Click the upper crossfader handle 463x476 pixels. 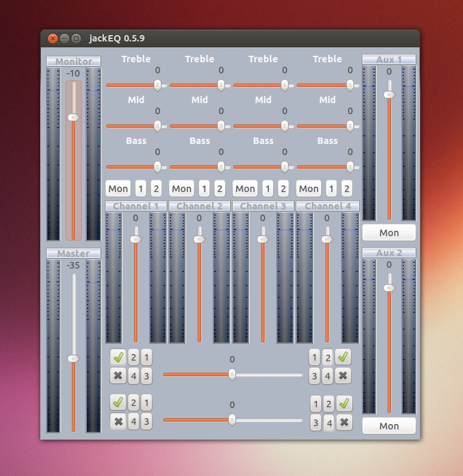232,375
